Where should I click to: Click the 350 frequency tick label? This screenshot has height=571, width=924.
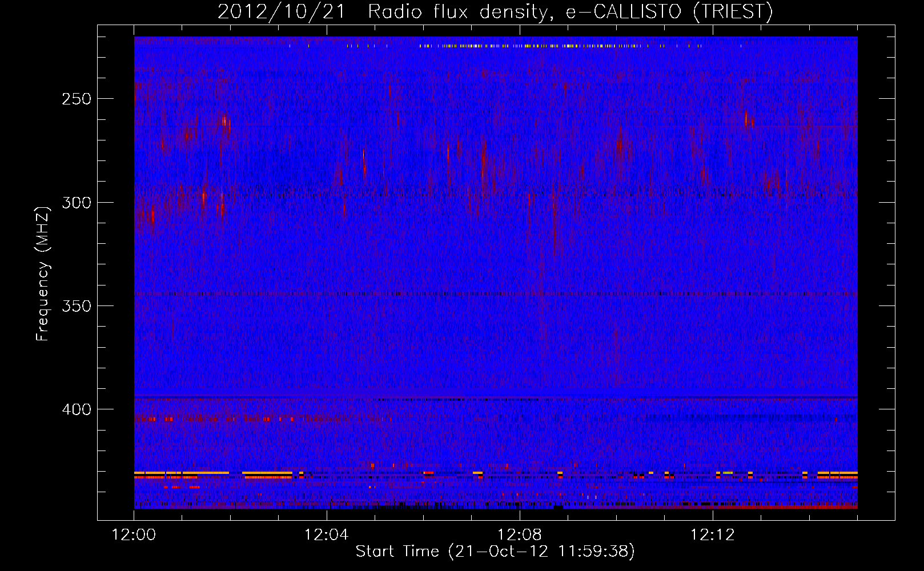click(x=77, y=306)
